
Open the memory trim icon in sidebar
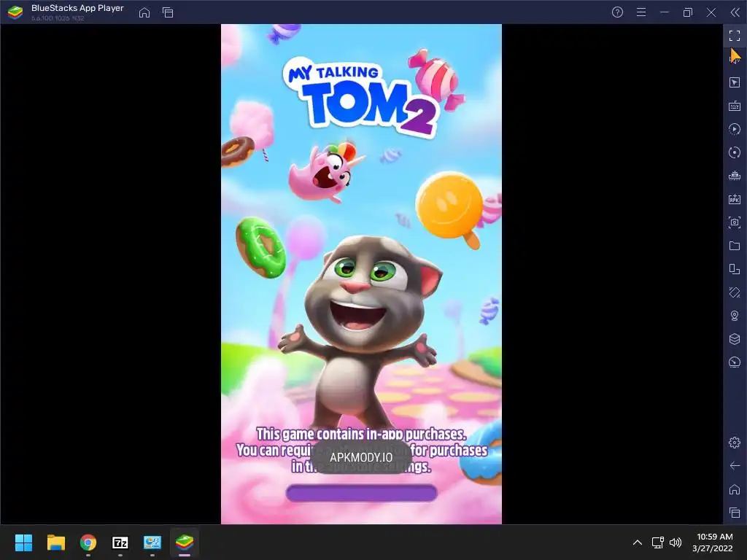(735, 176)
